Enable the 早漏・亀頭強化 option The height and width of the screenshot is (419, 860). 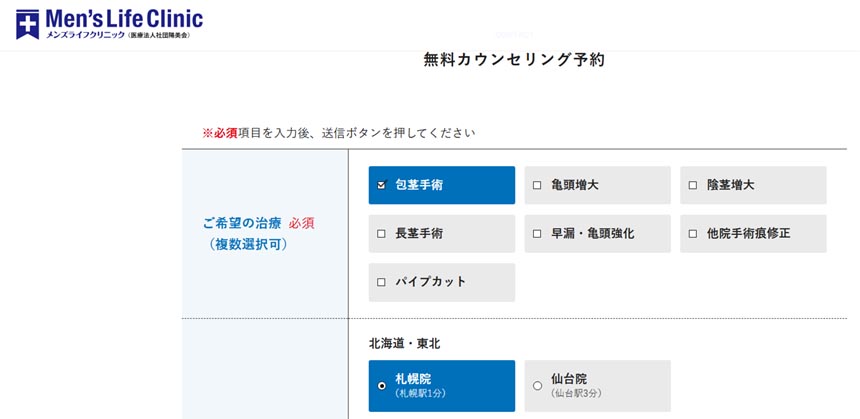click(x=537, y=234)
